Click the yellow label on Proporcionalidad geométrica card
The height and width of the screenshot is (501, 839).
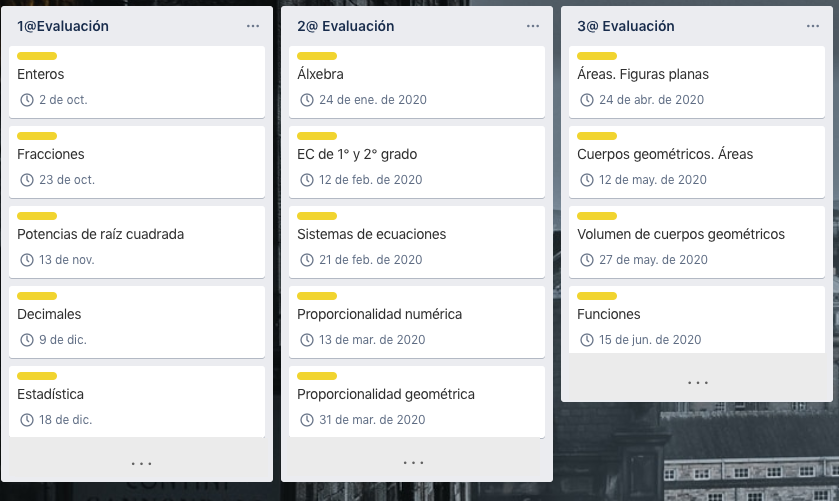317,376
